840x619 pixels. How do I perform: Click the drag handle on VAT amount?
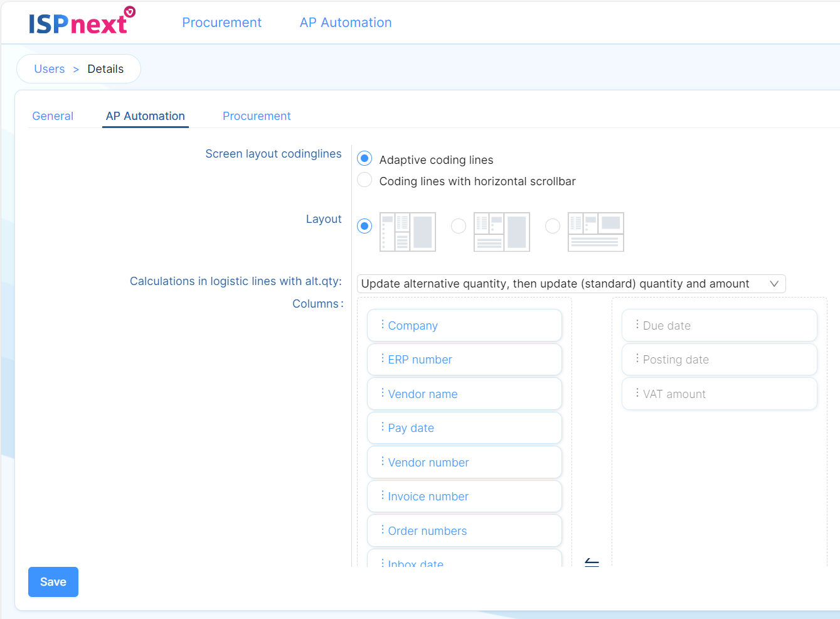tap(636, 394)
